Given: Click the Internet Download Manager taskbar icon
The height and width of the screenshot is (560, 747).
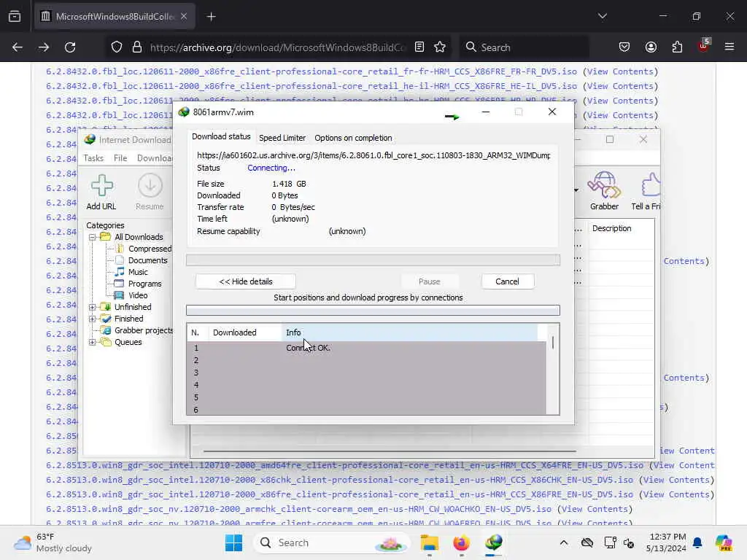Looking at the screenshot, I should click(x=494, y=542).
